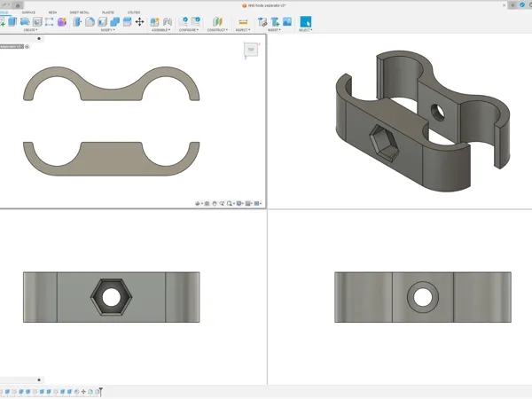Click the Insert Canvas image icon

(x=287, y=21)
